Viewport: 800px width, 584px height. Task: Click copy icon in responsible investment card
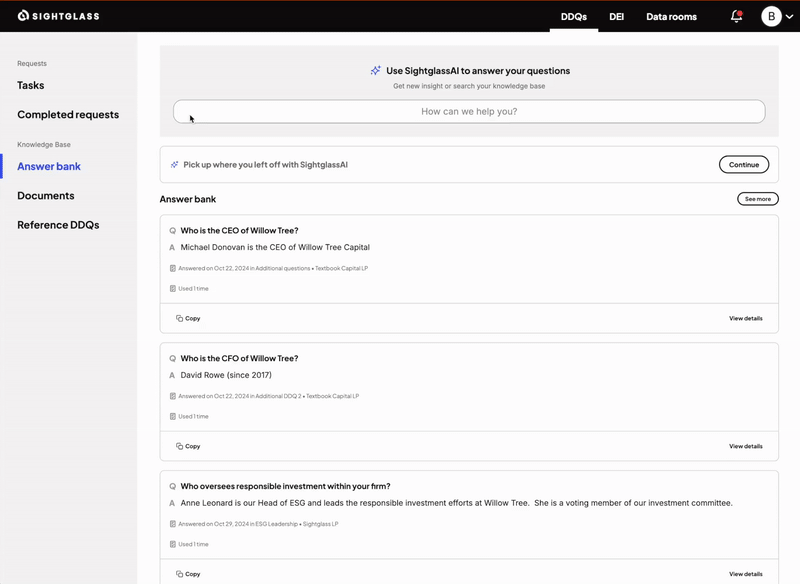coord(180,574)
